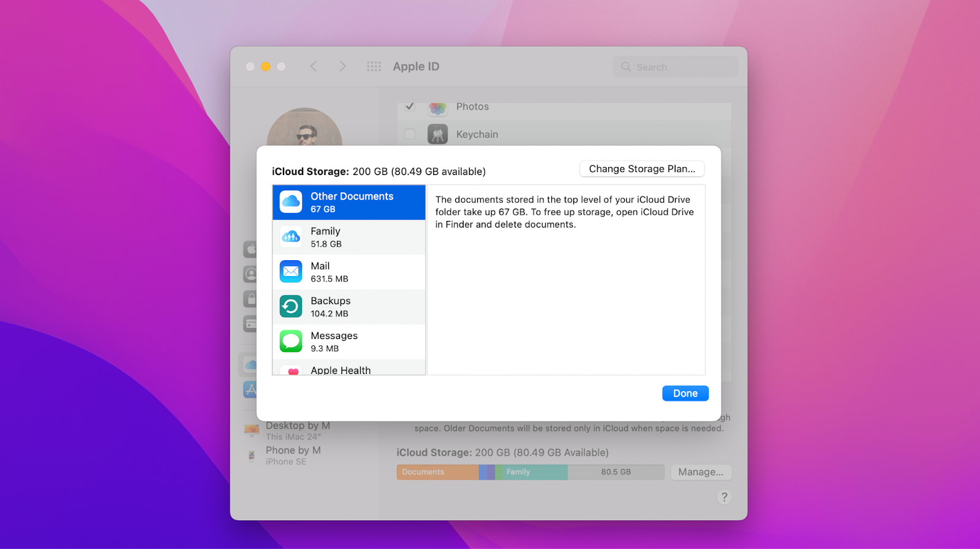Click the Overview Apple logo sidebar icon
Viewport: 980px width, 549px height.
tap(250, 249)
